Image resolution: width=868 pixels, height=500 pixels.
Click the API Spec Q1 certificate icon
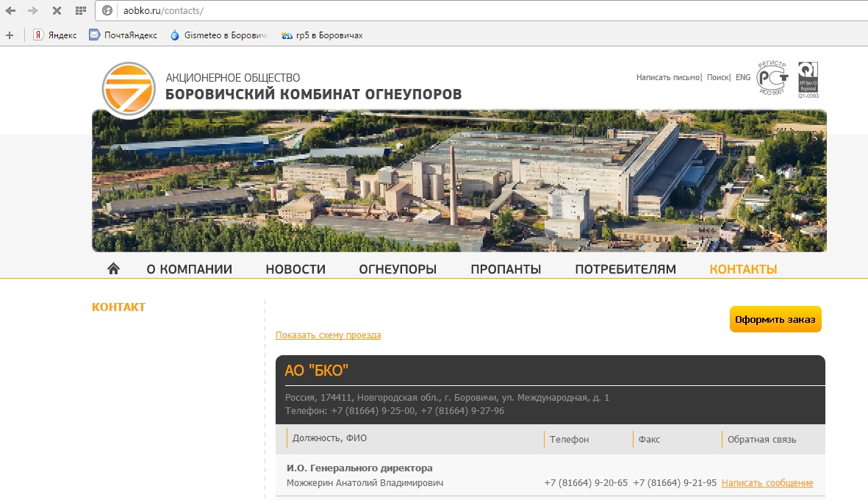point(808,79)
